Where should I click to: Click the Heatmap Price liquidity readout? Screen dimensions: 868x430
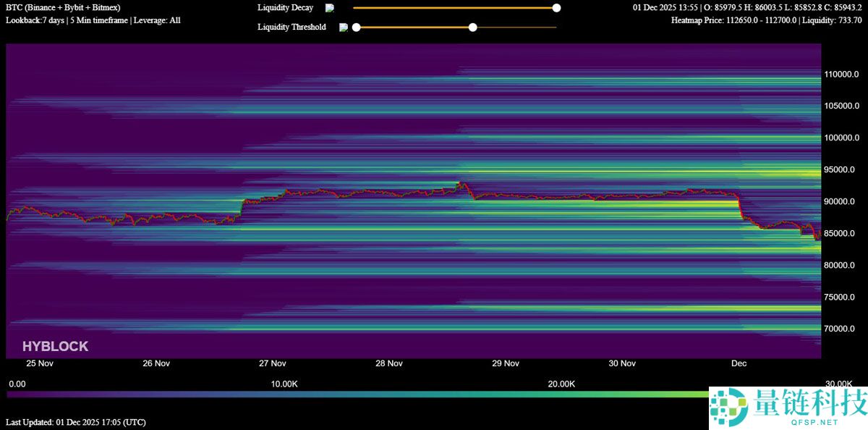pos(766,20)
